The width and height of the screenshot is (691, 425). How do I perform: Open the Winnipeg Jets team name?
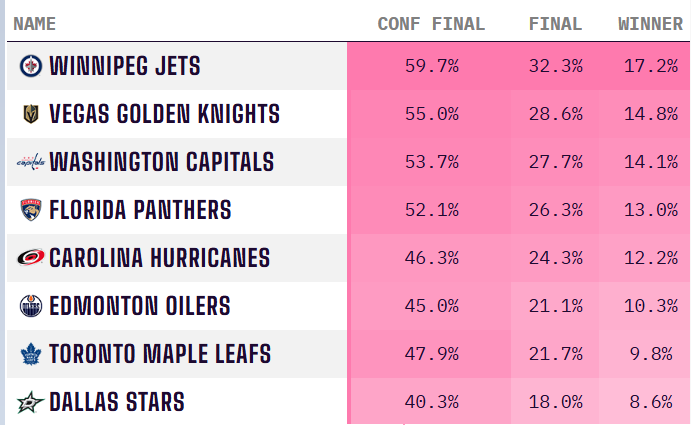pos(125,67)
